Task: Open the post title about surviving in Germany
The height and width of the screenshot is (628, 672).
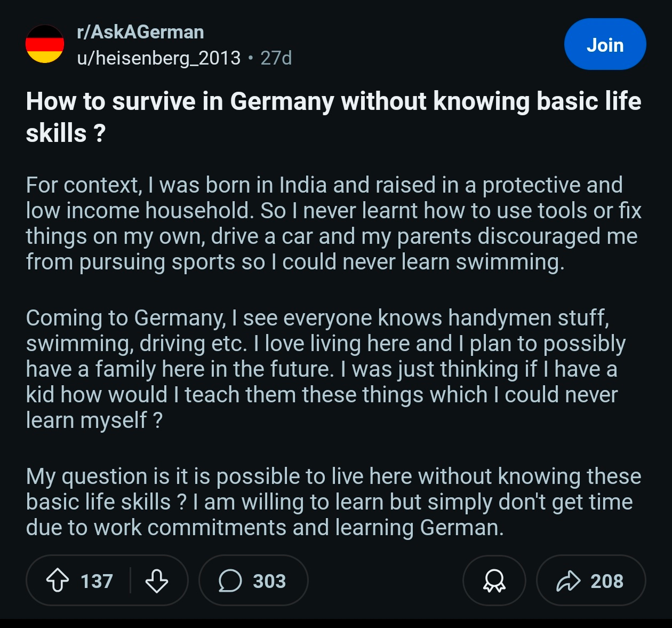Action: click(x=333, y=117)
